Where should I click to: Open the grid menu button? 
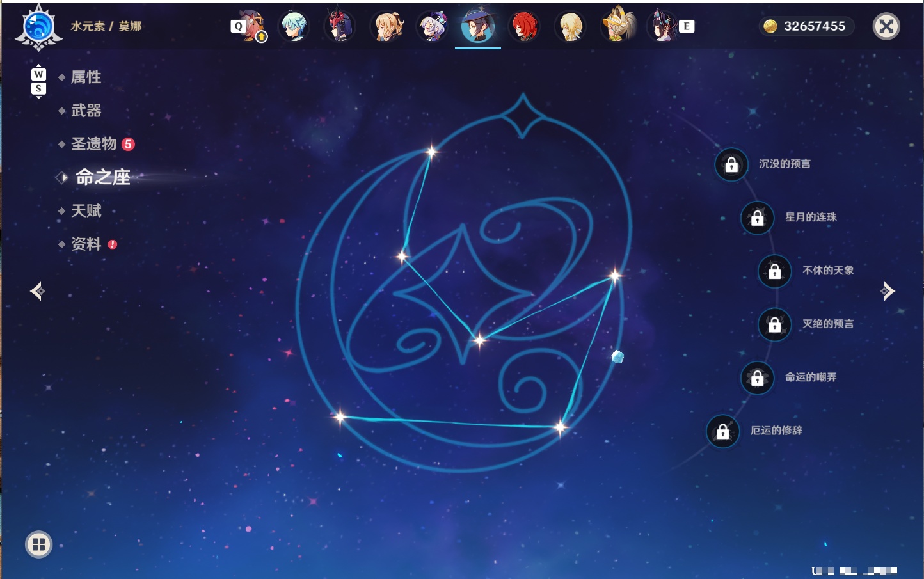click(38, 544)
